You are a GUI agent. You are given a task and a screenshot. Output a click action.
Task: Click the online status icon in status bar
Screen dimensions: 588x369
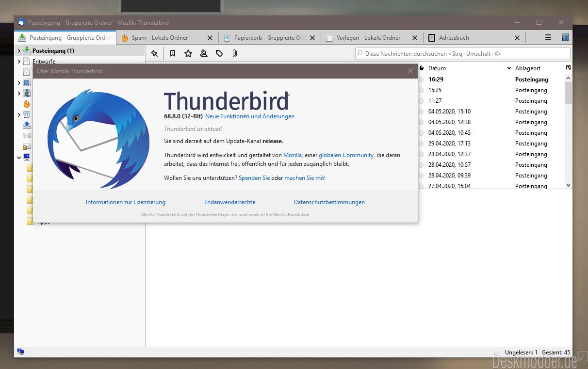pos(21,352)
